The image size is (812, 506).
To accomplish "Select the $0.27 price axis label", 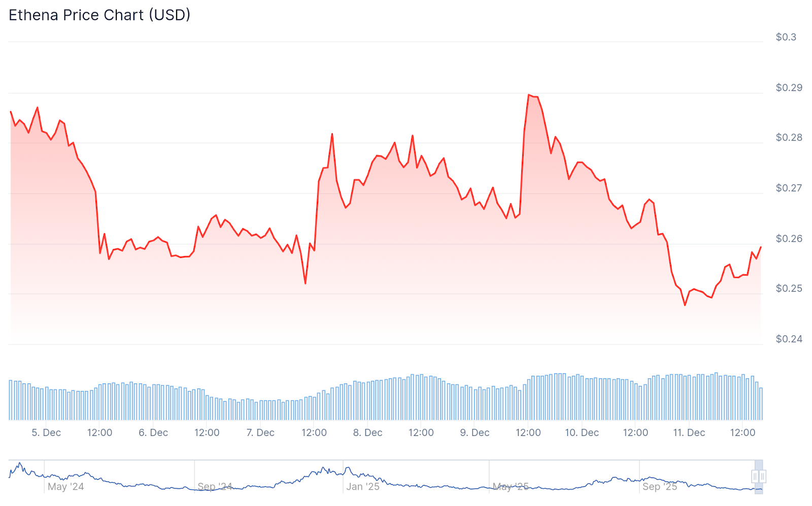I will pos(789,188).
